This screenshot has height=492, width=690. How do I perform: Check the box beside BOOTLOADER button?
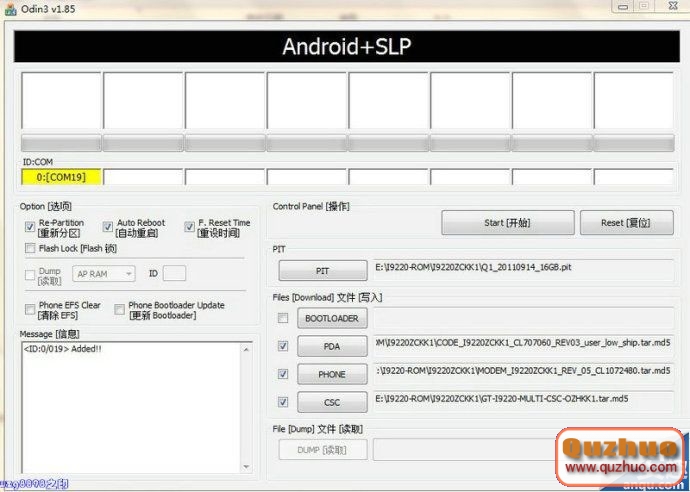pos(283,318)
